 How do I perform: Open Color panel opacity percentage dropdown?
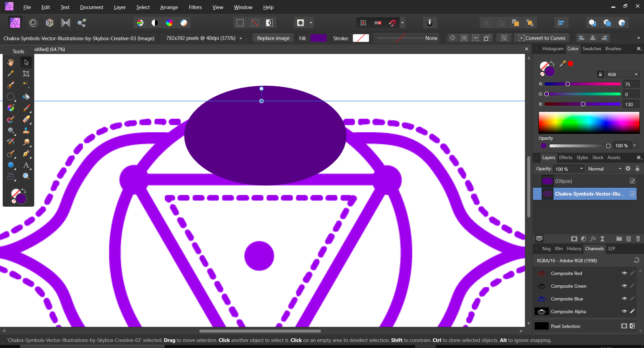pyautogui.click(x=635, y=145)
